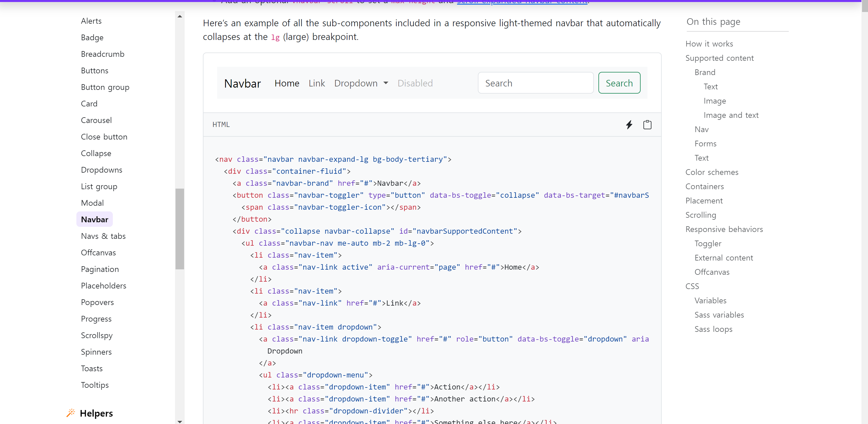
Task: Open the Dropdowns sidebar page
Action: [101, 170]
